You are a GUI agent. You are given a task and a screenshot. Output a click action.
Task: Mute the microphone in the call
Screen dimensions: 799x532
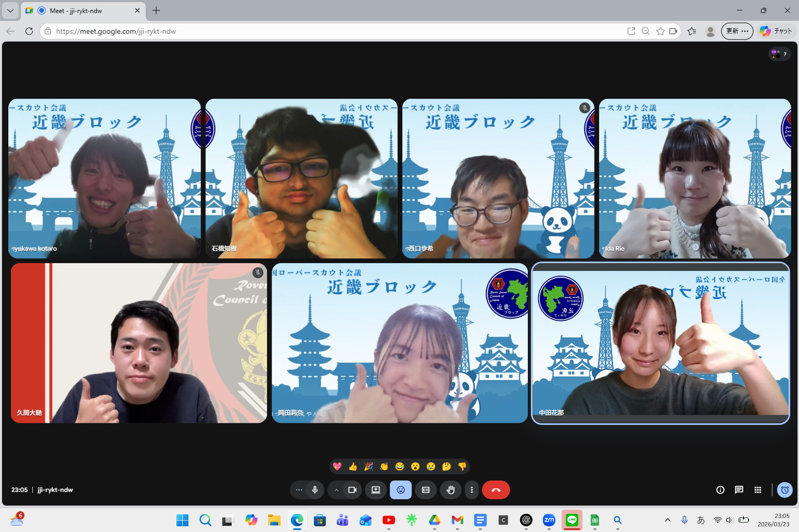[x=315, y=490]
